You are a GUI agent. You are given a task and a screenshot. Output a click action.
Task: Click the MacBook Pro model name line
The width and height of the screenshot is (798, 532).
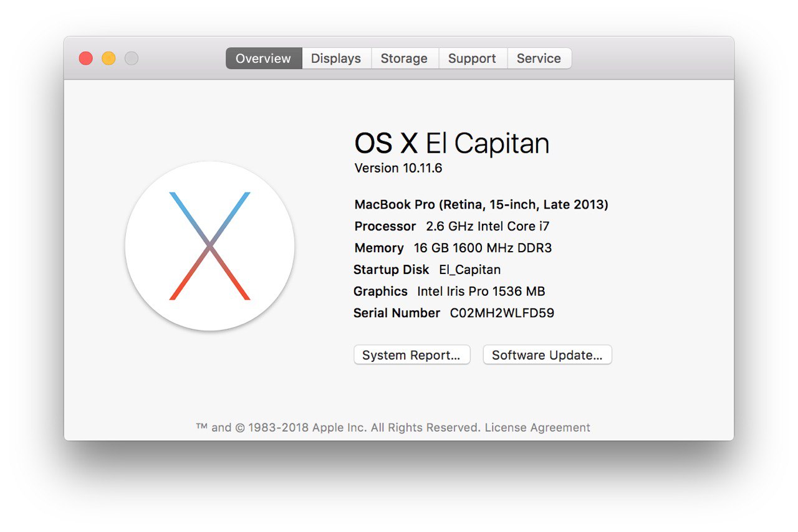[x=481, y=204]
